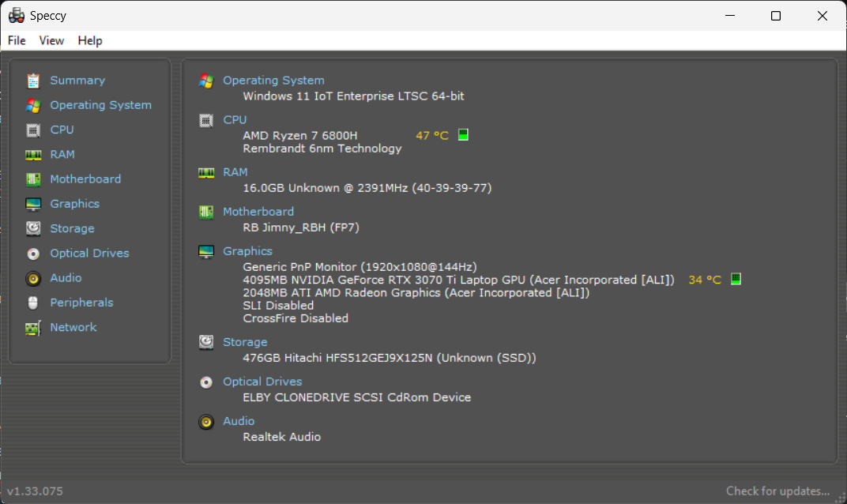
Task: Click the 16.0GB Unknown @ 2391MHz line
Action: (367, 188)
